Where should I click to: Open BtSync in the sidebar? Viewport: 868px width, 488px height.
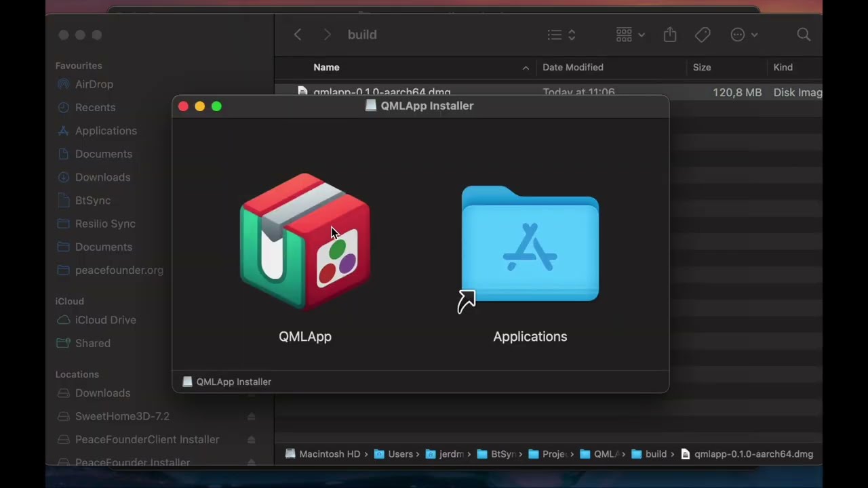93,201
